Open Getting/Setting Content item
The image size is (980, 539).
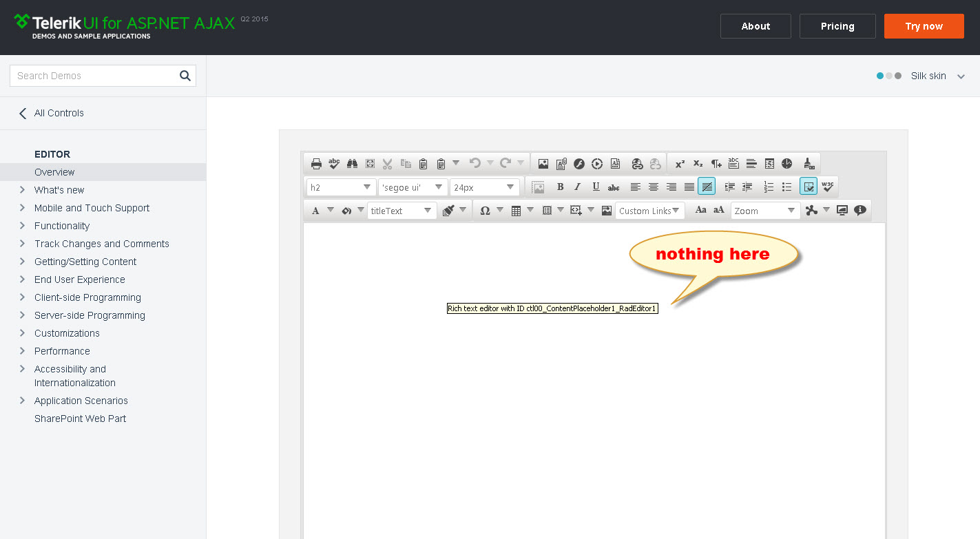click(x=85, y=262)
